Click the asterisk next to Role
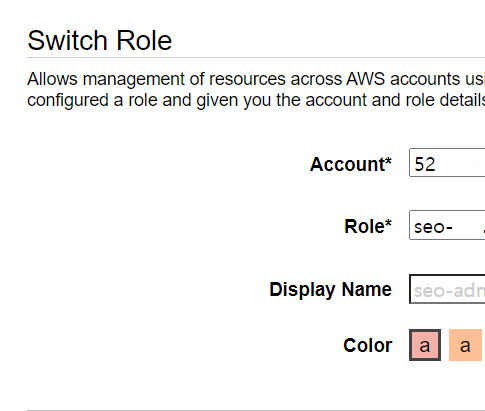Viewport: 485px width, 411px height. click(x=388, y=222)
